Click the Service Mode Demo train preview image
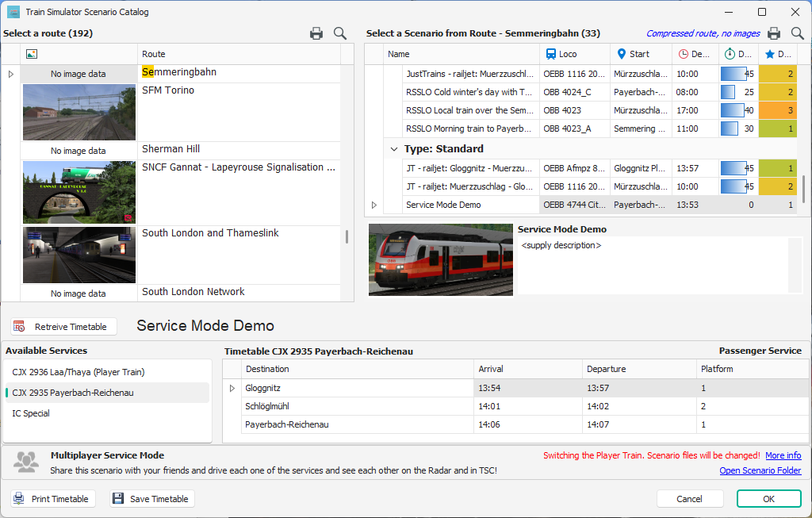Image resolution: width=812 pixels, height=518 pixels. tap(441, 259)
